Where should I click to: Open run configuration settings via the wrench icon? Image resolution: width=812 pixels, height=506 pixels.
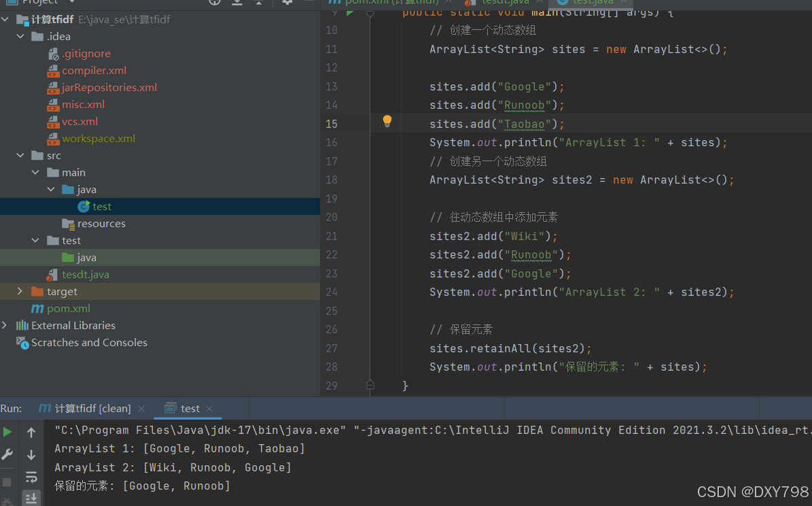point(7,454)
